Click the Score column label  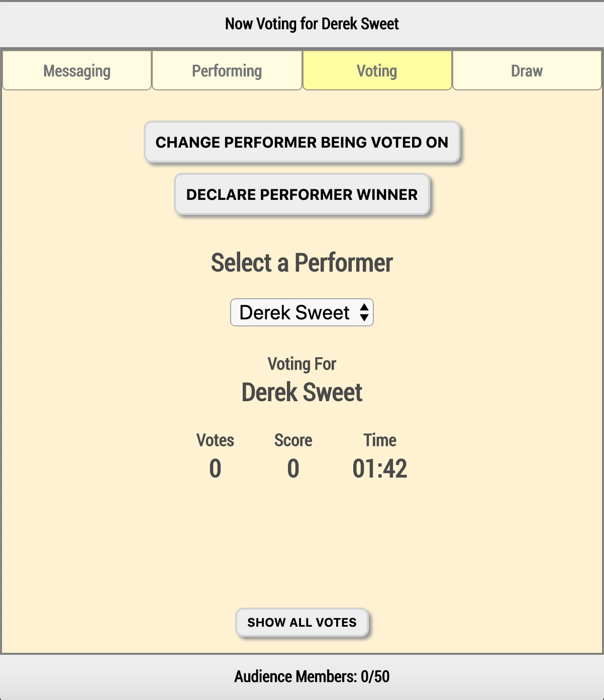(293, 440)
